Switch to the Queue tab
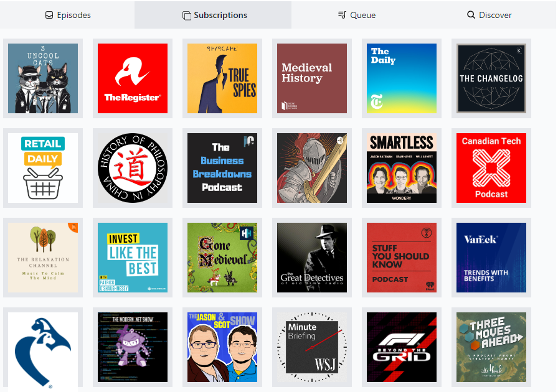 pos(357,15)
